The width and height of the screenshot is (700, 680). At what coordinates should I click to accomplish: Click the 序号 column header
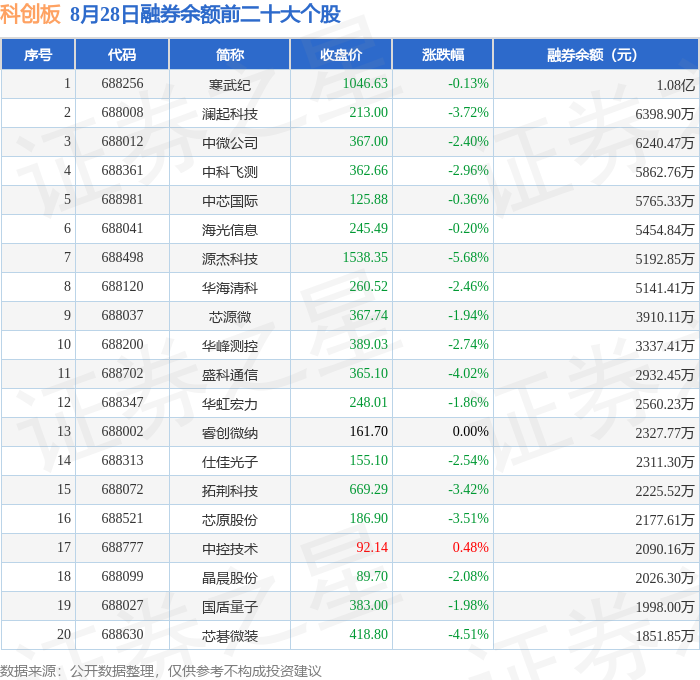[38, 54]
